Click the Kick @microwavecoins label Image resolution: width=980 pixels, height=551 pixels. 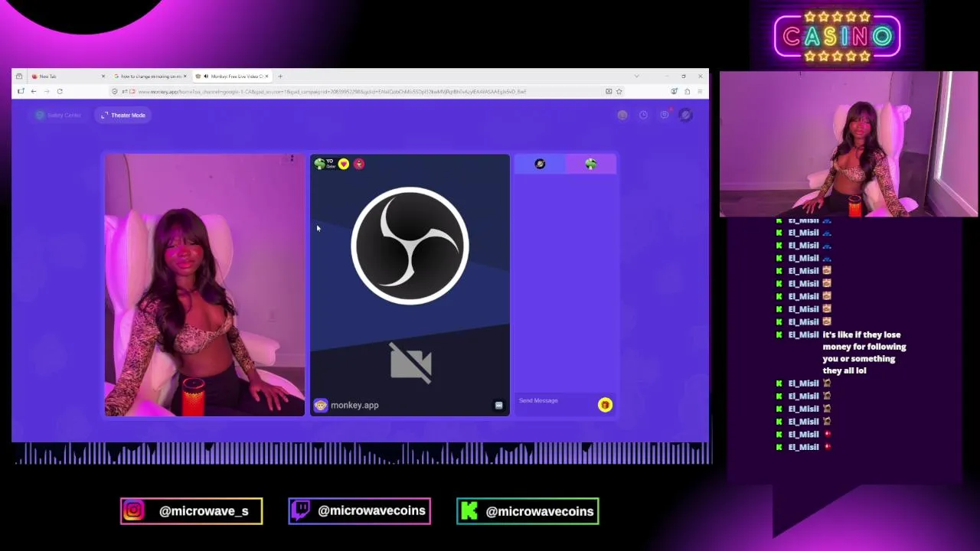coord(528,511)
